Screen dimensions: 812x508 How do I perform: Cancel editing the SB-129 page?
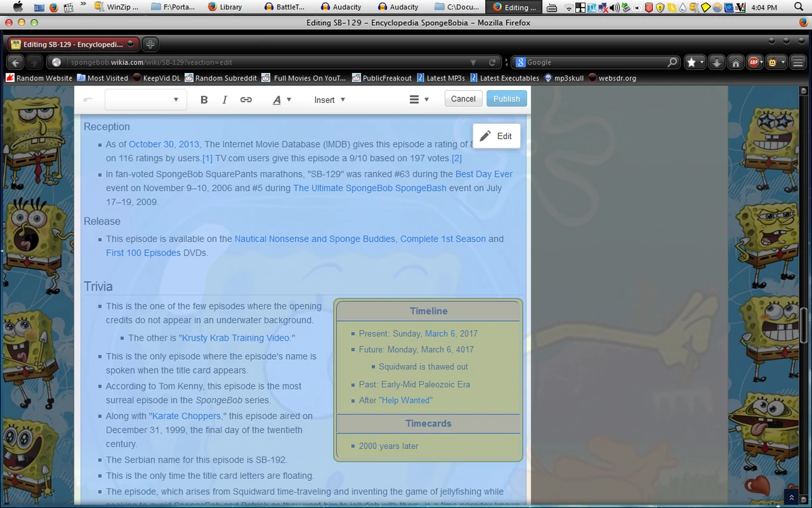pyautogui.click(x=463, y=98)
